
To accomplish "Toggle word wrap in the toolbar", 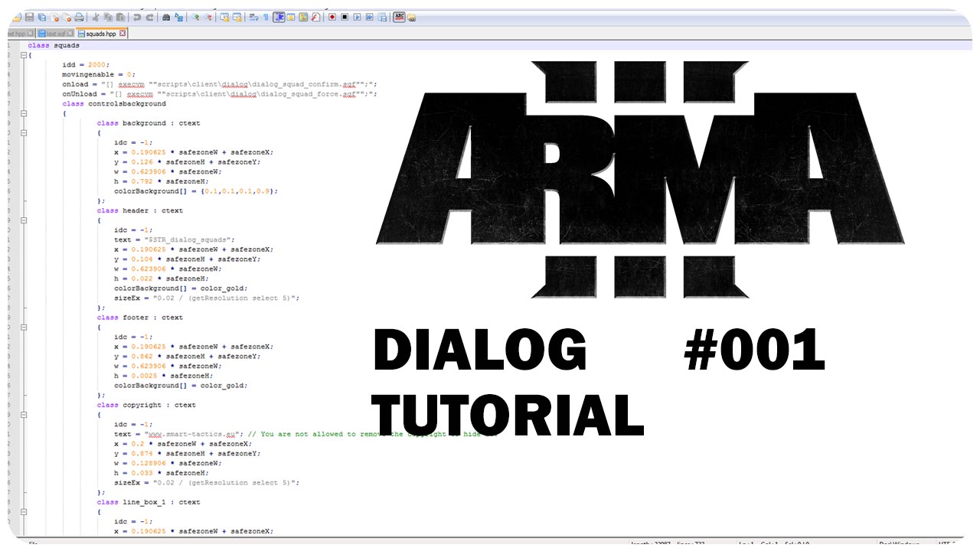I will pos(254,17).
